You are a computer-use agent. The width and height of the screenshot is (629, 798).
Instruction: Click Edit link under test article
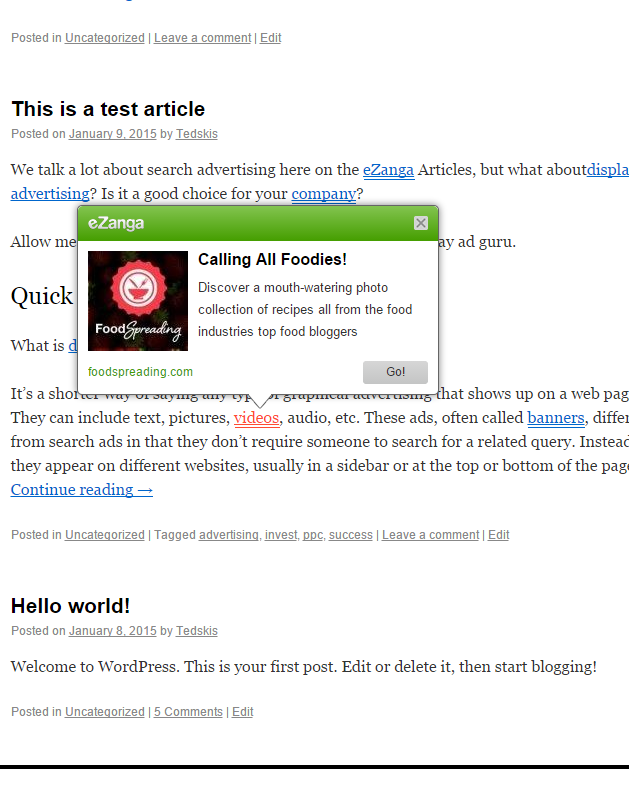(x=498, y=535)
